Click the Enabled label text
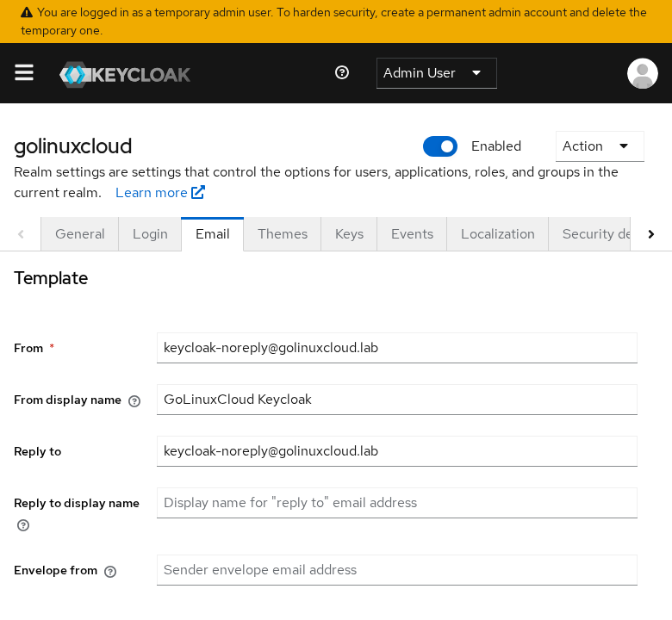 (x=496, y=146)
